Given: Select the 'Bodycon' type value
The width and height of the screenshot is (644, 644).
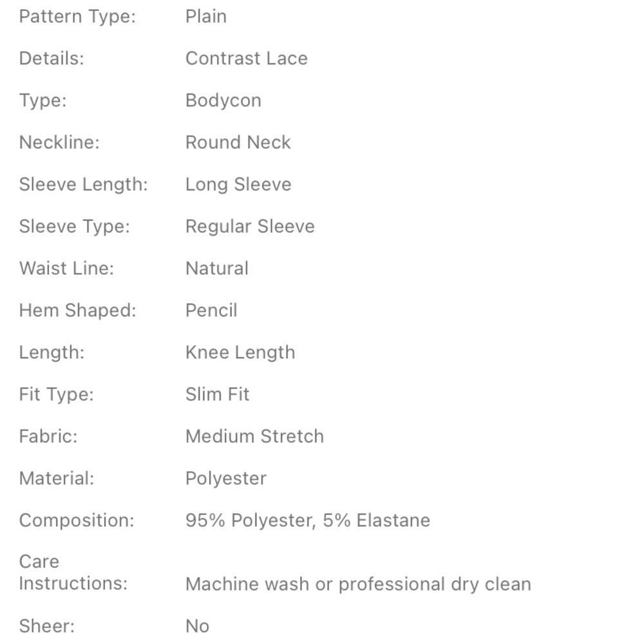Looking at the screenshot, I should (223, 100).
